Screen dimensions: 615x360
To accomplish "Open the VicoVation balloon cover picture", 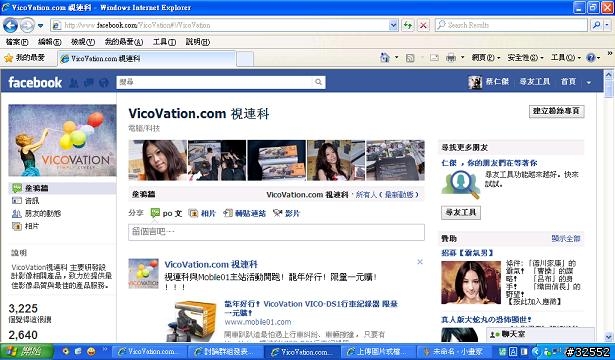I will click(62, 140).
